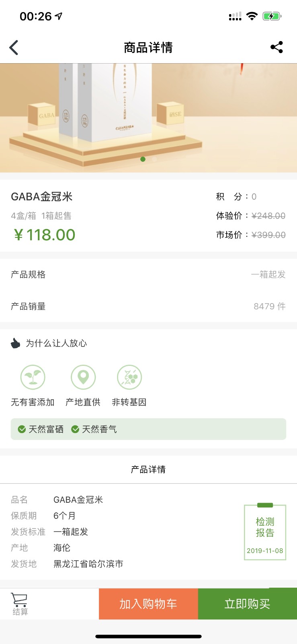Tap the location arrow in status bar

(x=59, y=16)
